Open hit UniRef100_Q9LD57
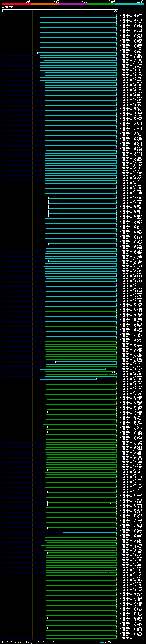This screenshot has width=146, height=644. (x=131, y=15)
